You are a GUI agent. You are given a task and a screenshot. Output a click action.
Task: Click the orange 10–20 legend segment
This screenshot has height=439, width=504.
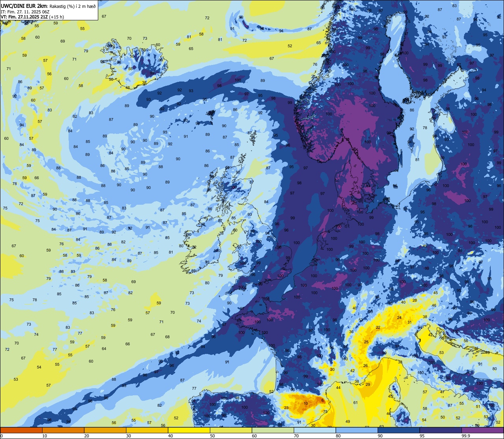pyautogui.click(x=63, y=430)
